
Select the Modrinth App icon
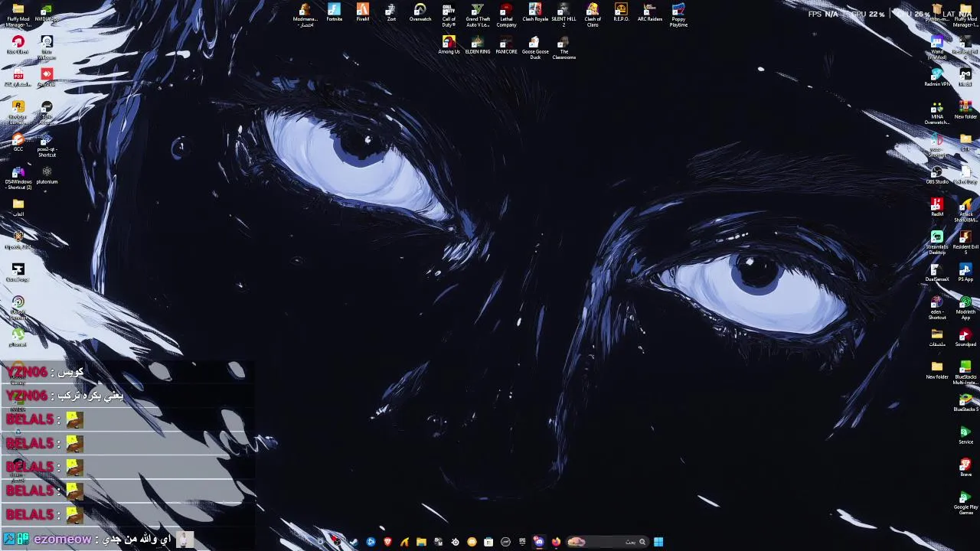(x=965, y=308)
